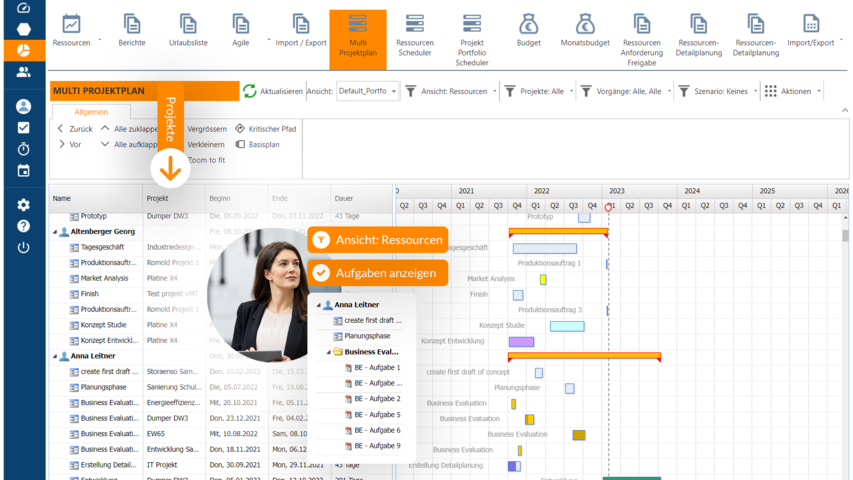The height and width of the screenshot is (480, 853).
Task: Click the power logout icon in sidebar
Action: pos(23,247)
